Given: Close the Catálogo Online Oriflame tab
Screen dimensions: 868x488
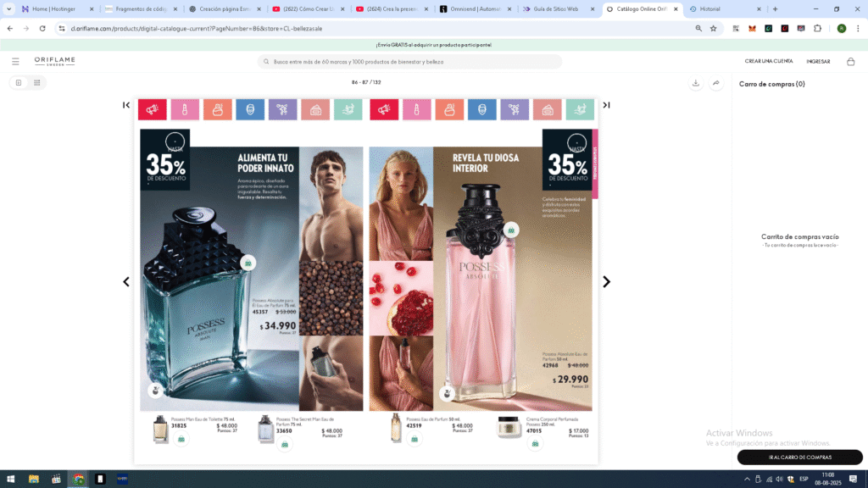Looking at the screenshot, I should (x=676, y=8).
